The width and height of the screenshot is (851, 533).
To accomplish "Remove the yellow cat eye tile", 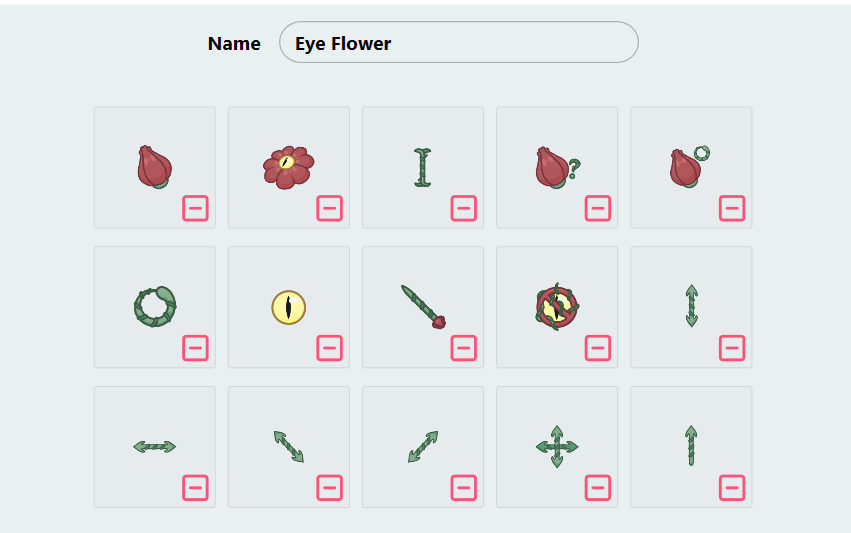I will pyautogui.click(x=330, y=348).
